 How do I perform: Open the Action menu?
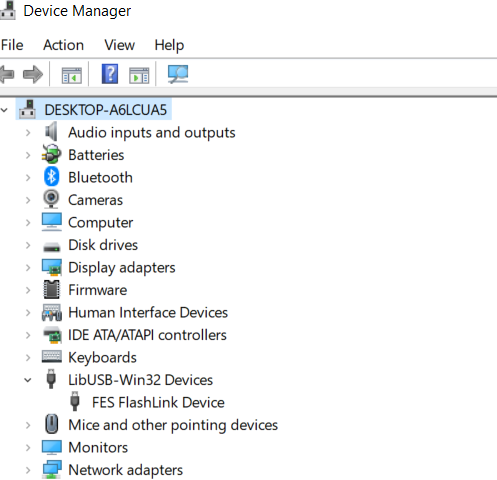(x=63, y=45)
